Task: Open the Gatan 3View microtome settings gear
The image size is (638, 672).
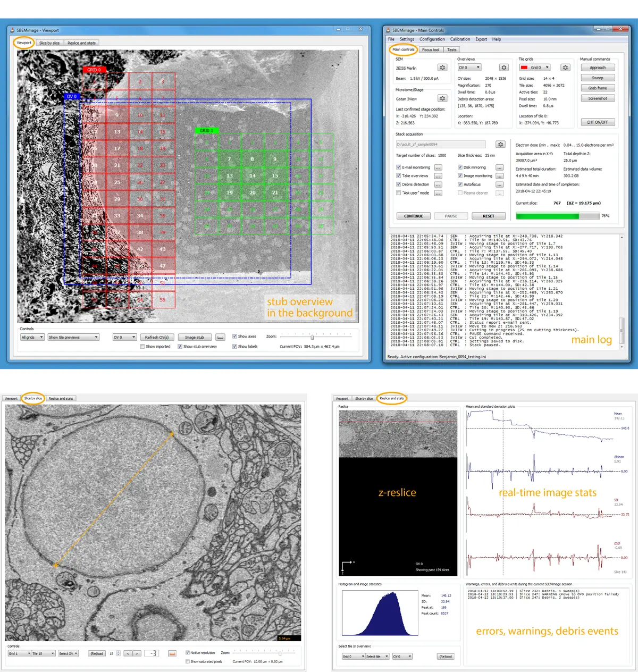Action: coord(442,98)
